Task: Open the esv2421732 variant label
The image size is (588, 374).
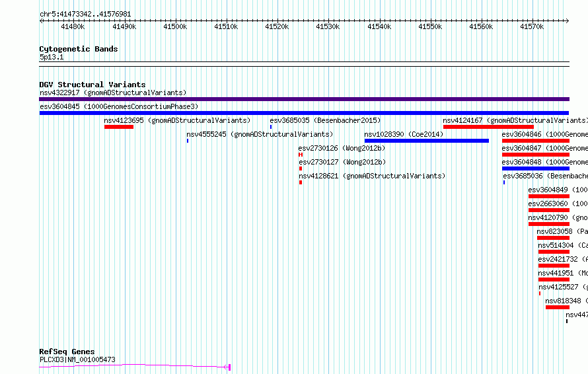Action: (x=563, y=259)
